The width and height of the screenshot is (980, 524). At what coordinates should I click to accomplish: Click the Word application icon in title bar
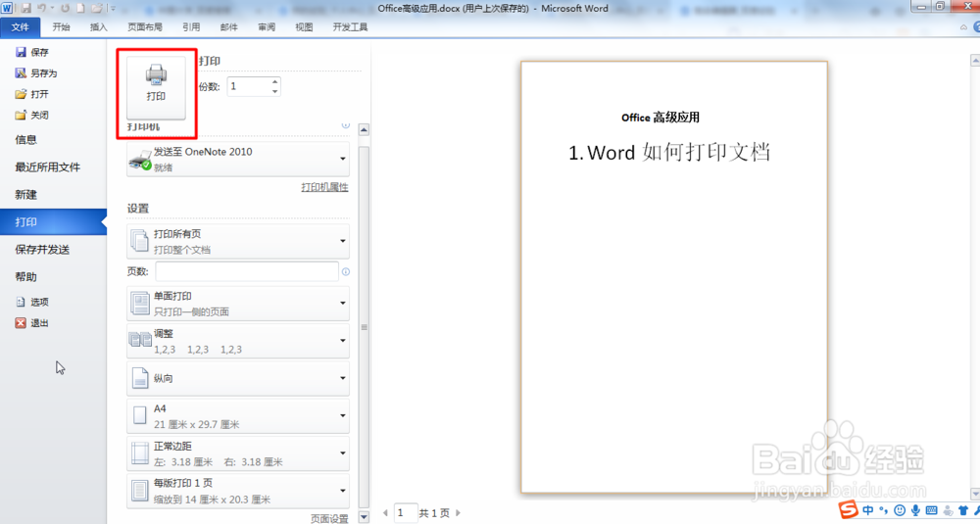pos(7,8)
